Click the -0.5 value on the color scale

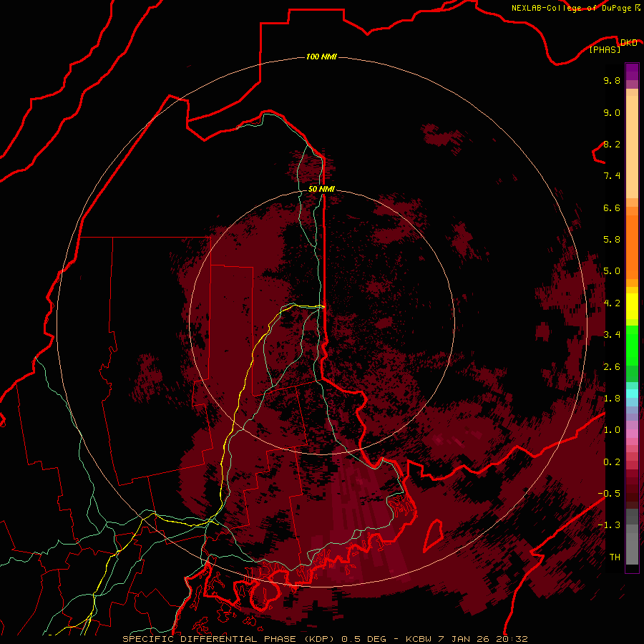click(x=609, y=493)
